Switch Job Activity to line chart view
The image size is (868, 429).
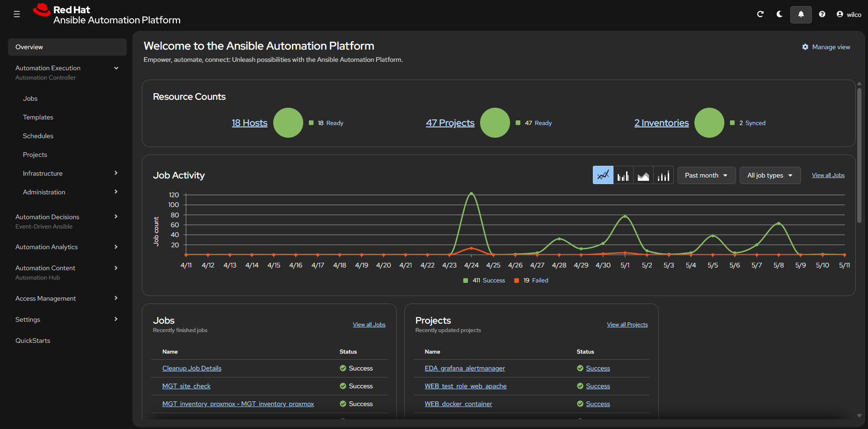point(603,175)
